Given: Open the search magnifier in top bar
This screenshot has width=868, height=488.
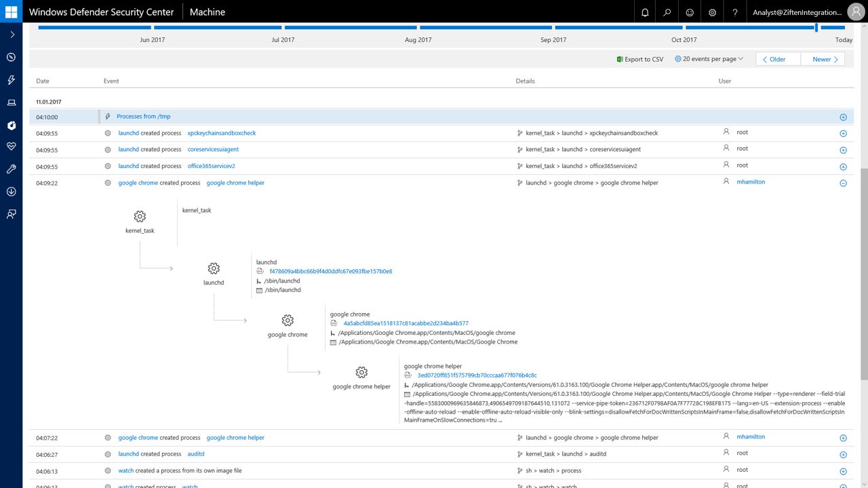Looking at the screenshot, I should pyautogui.click(x=667, y=12).
